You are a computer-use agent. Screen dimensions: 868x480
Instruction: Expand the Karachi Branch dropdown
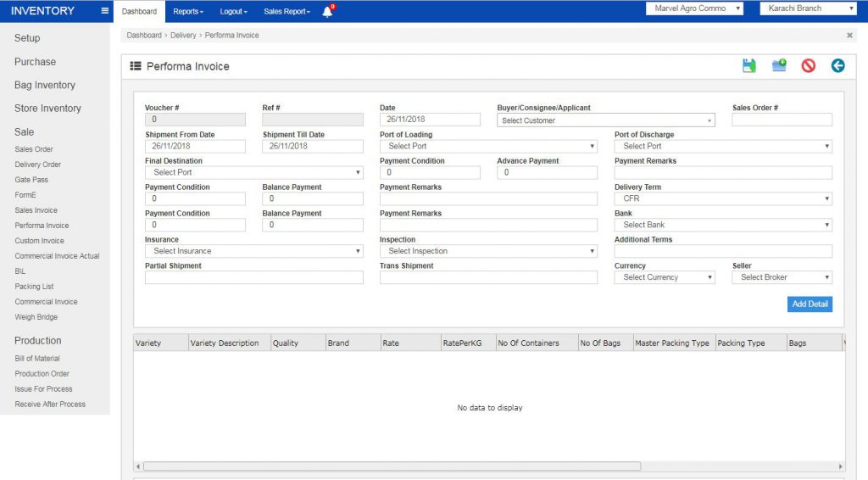(x=808, y=8)
